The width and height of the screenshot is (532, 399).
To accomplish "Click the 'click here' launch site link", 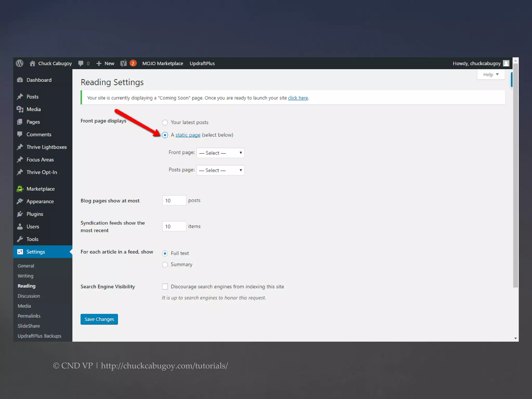I will (298, 98).
